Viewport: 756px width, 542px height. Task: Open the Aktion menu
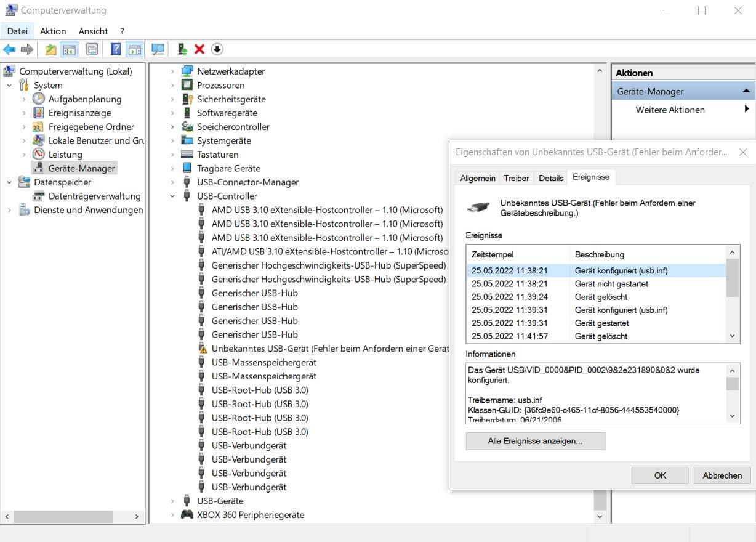(53, 31)
